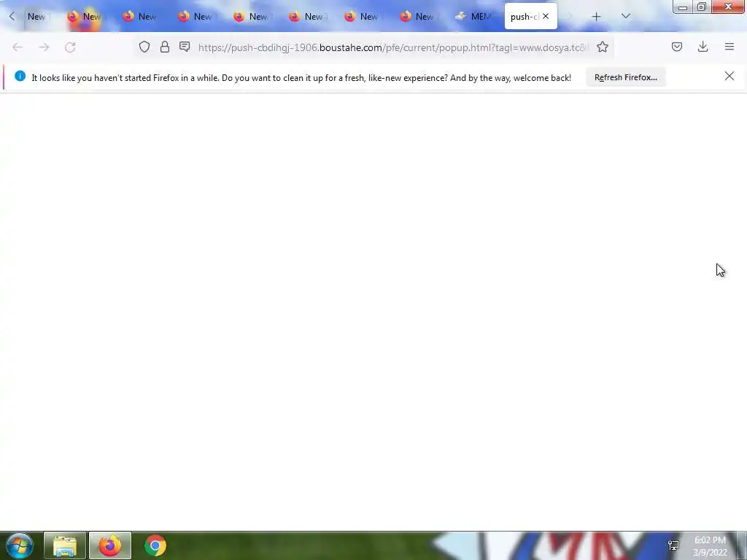View site security padlock info

click(x=165, y=47)
